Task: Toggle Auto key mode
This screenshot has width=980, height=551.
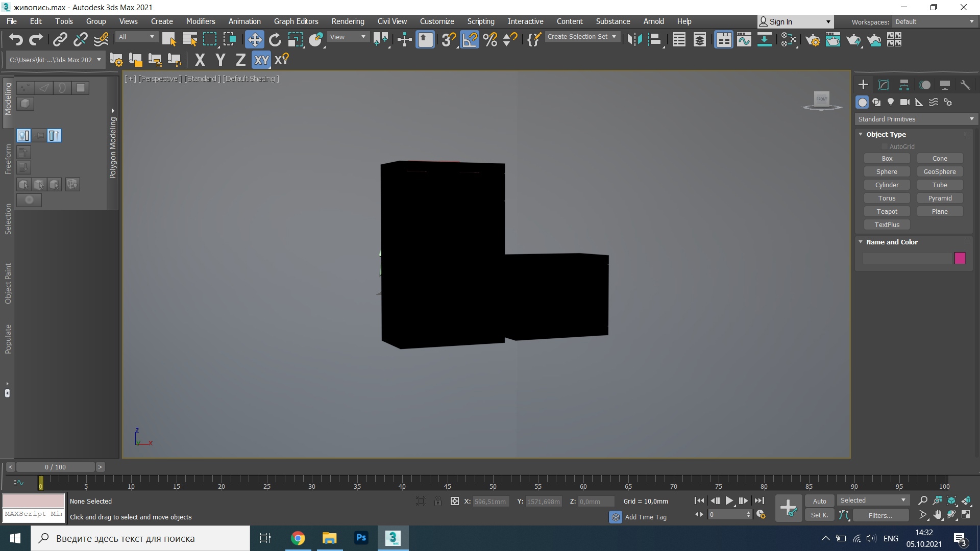Action: (x=819, y=501)
